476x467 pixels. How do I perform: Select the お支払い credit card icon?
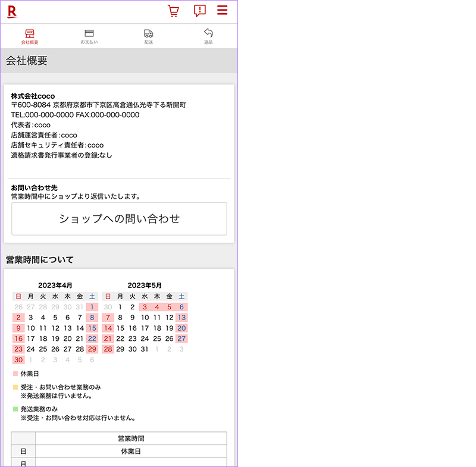click(89, 33)
